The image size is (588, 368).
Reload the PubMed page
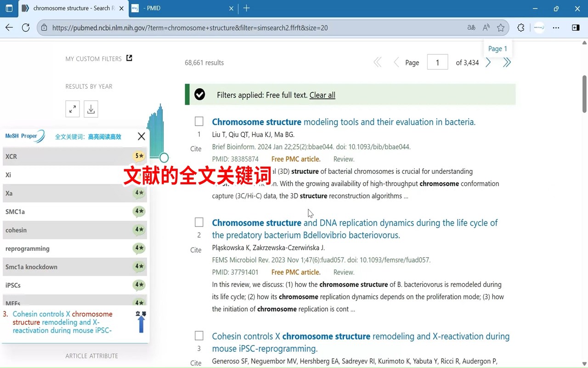coord(26,28)
